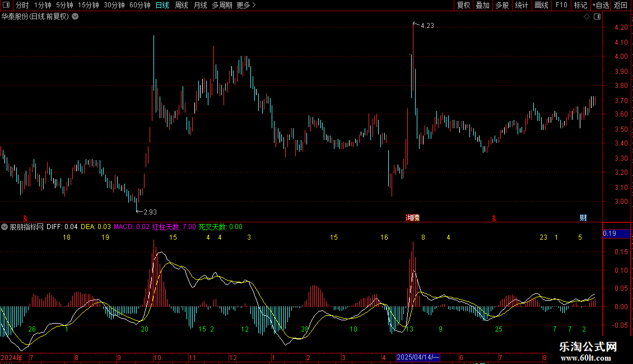Click the 2.93 low price label
The height and width of the screenshot is (364, 633).
[x=150, y=212]
